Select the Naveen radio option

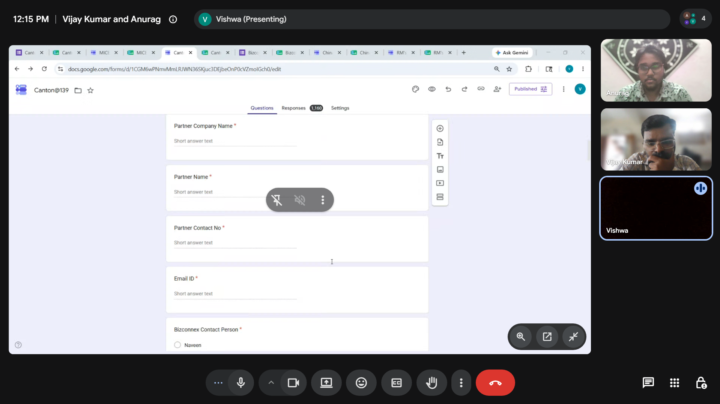tap(178, 345)
